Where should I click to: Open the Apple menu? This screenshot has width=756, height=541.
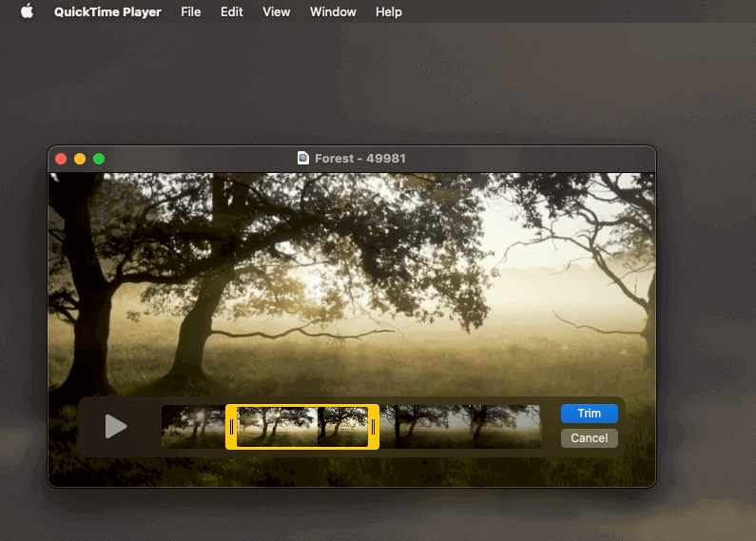(x=27, y=11)
